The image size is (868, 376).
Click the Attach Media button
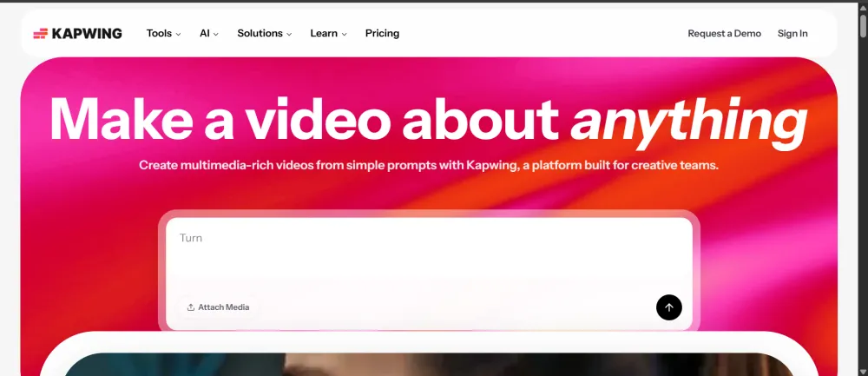pos(218,307)
